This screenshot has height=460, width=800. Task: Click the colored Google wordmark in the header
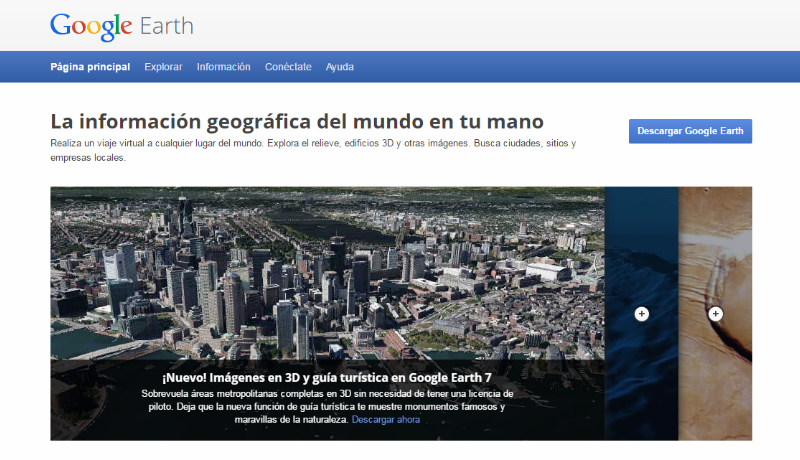[91, 25]
